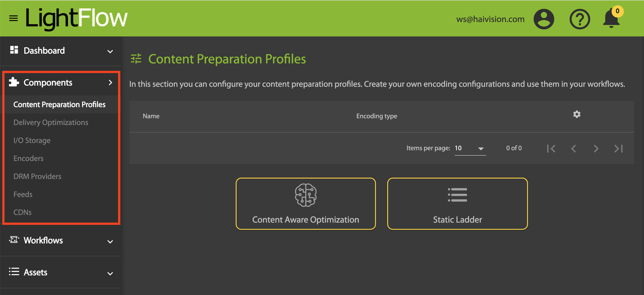
Task: Create a Static Ladder profile
Action: (457, 203)
